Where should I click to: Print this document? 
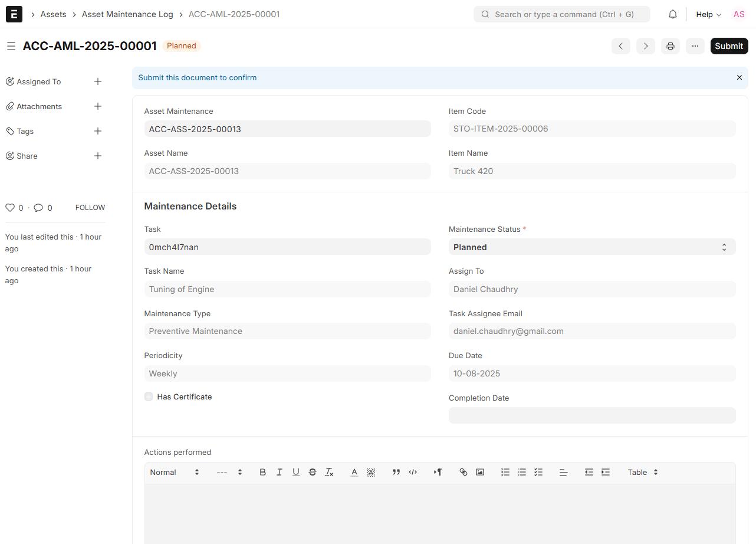(670, 46)
